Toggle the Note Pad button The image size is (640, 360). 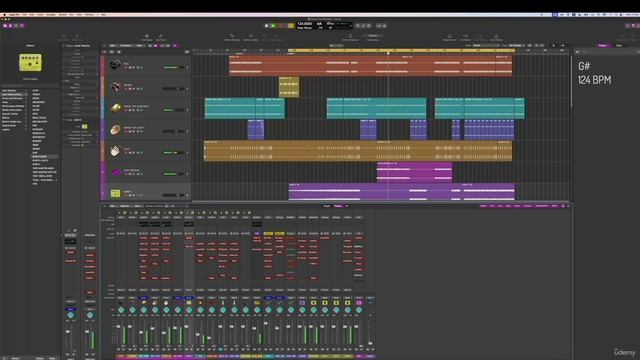click(x=633, y=26)
